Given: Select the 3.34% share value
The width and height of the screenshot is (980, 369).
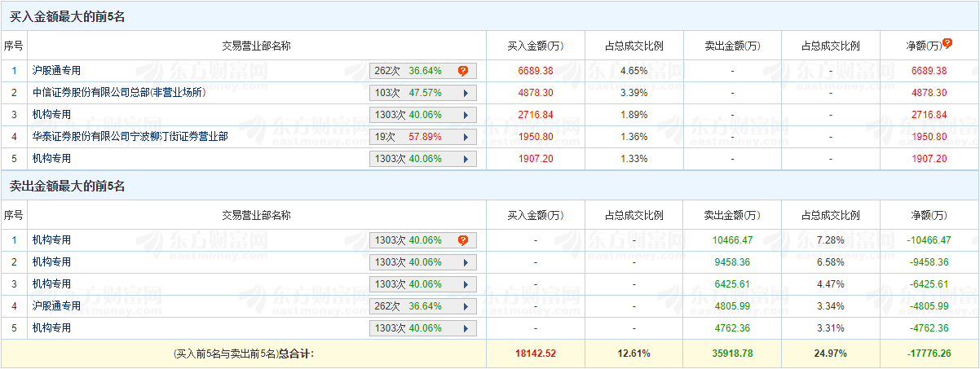Looking at the screenshot, I should click(831, 306).
